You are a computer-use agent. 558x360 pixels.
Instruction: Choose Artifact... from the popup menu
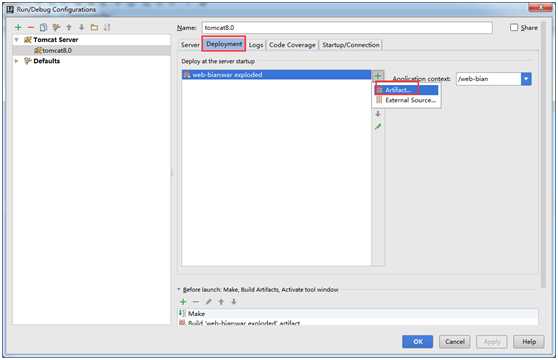pos(406,90)
